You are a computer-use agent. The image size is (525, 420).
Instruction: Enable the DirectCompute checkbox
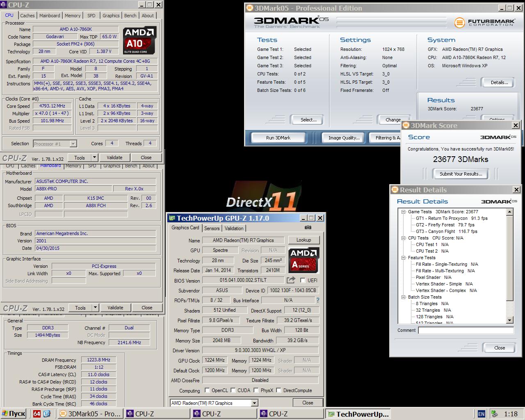(279, 390)
